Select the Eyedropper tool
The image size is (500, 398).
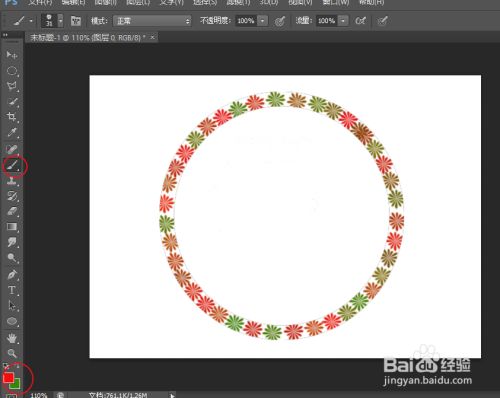pos(12,132)
